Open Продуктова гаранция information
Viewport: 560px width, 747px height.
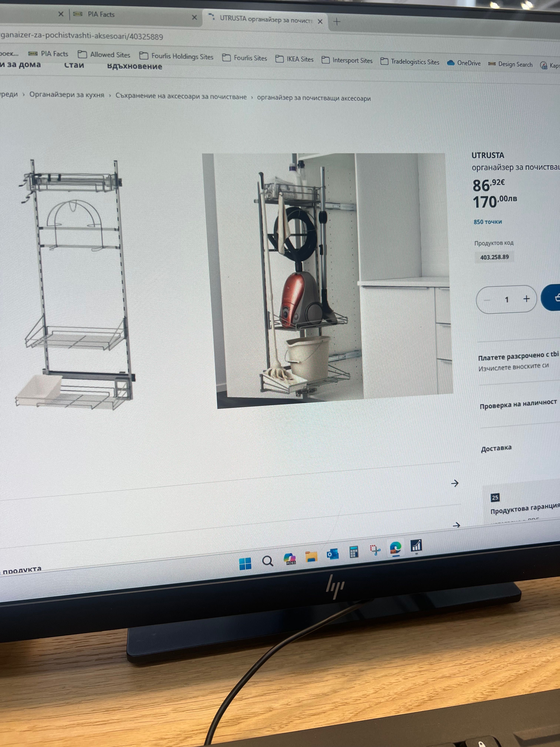tap(525, 509)
